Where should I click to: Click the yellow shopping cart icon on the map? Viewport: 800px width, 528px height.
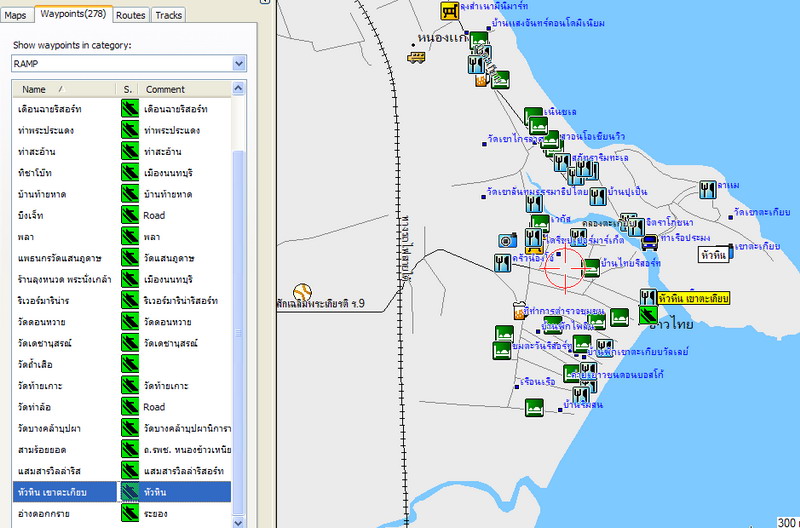(451, 10)
